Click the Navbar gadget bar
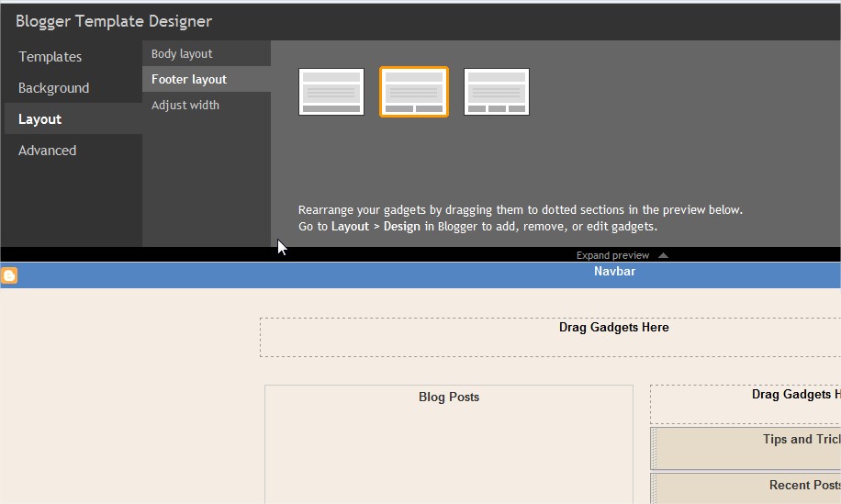 [x=420, y=275]
